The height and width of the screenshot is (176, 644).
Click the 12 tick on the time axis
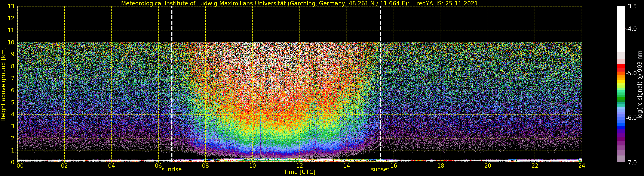click(x=300, y=166)
